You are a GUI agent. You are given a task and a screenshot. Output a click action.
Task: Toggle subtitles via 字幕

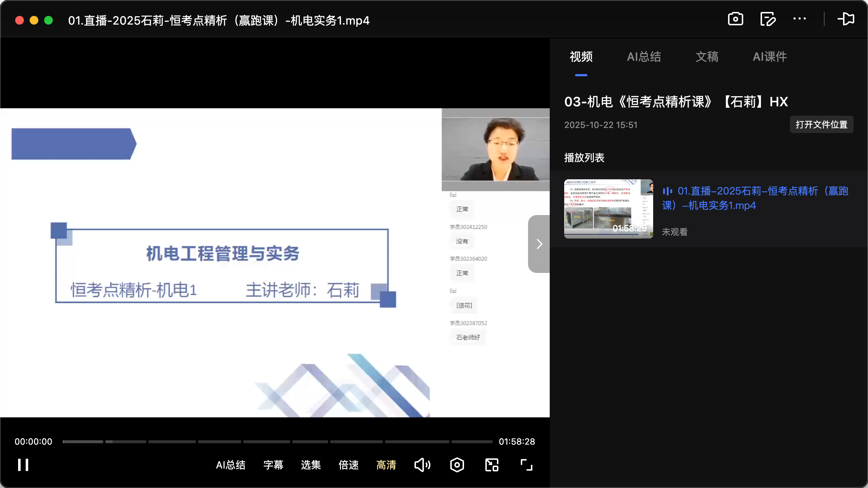[x=273, y=465]
